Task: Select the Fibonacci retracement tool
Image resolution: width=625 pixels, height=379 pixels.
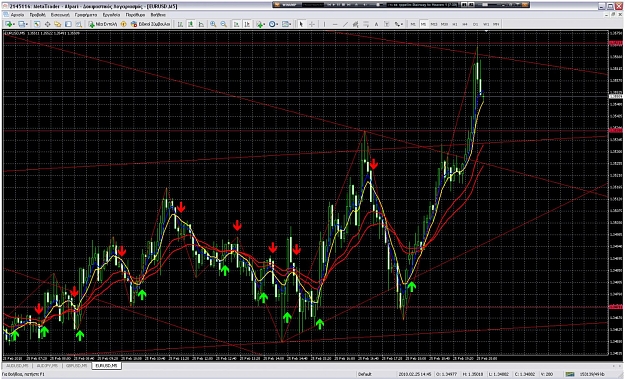Action: click(366, 24)
